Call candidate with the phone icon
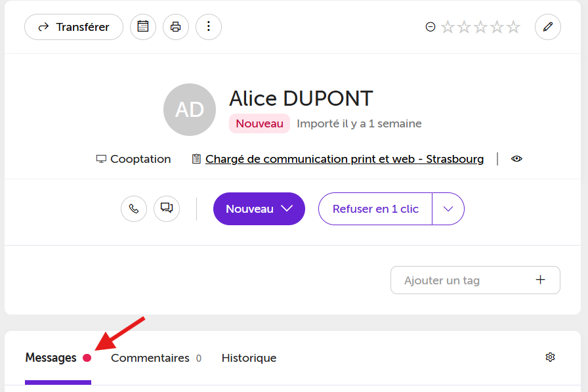 [x=134, y=209]
